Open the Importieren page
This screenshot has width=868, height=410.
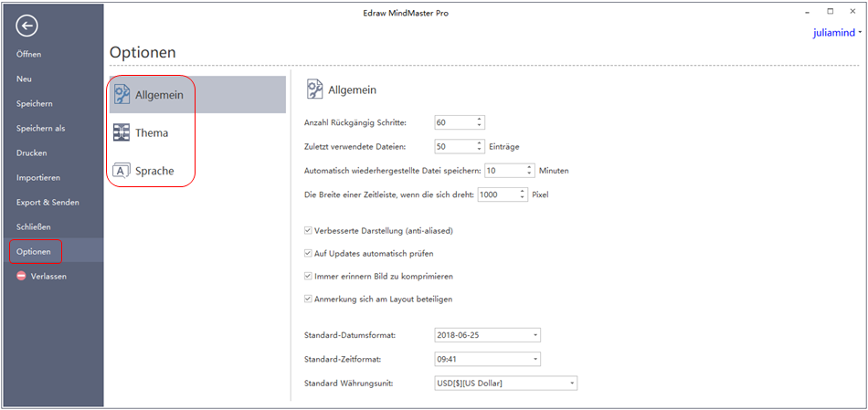click(38, 178)
